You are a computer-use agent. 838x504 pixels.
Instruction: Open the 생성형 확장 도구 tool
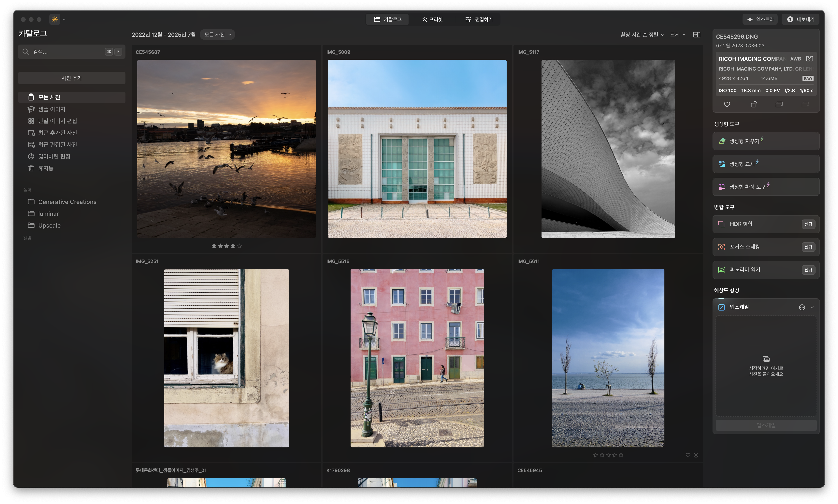coord(766,187)
